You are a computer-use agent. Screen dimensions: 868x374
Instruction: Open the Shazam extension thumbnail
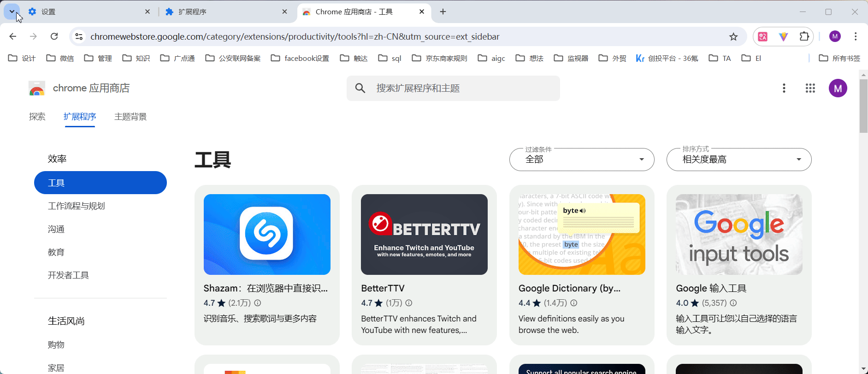coord(267,234)
